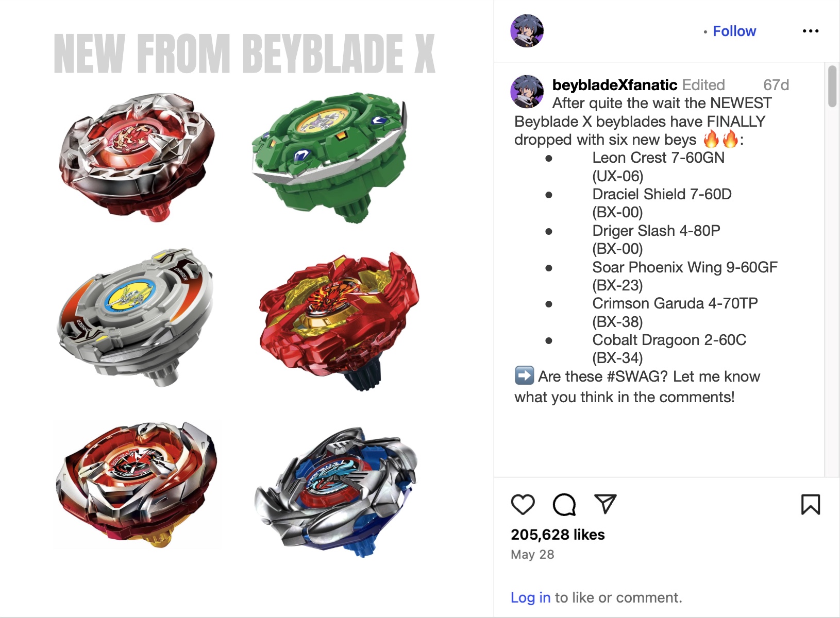Select the red Leon Crest beyblade image
The image size is (840, 618).
[x=137, y=157]
